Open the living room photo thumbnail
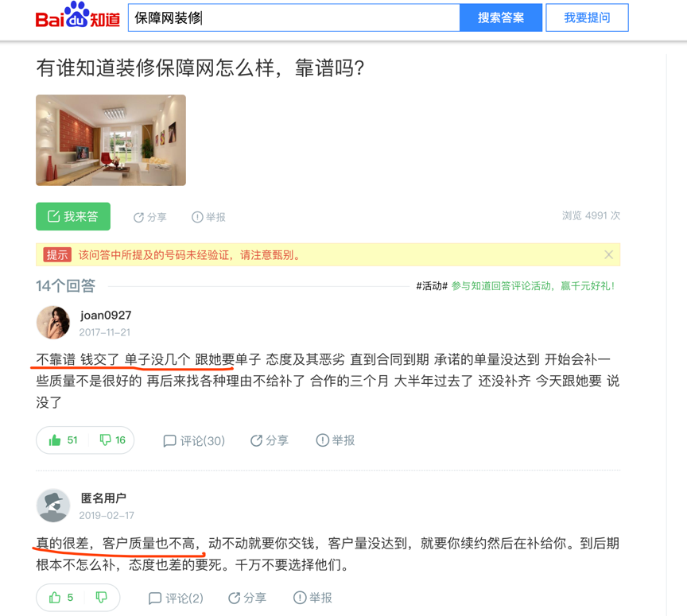The image size is (687, 616). (111, 140)
